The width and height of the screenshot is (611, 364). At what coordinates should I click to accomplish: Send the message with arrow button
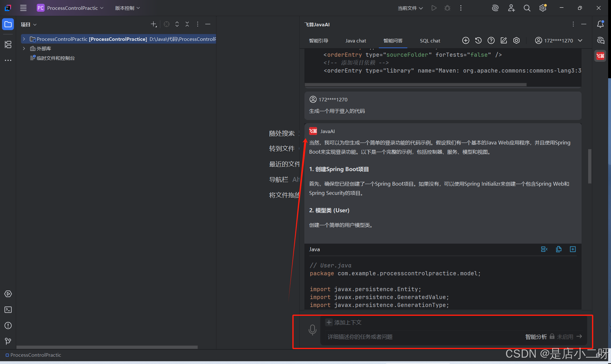(x=579, y=336)
